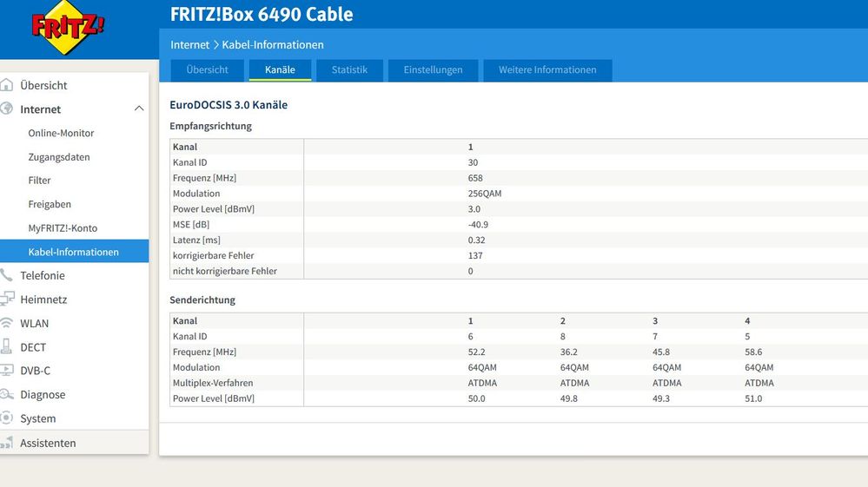
Task: Click the Übersicht home icon in sidebar
Action: click(6, 85)
